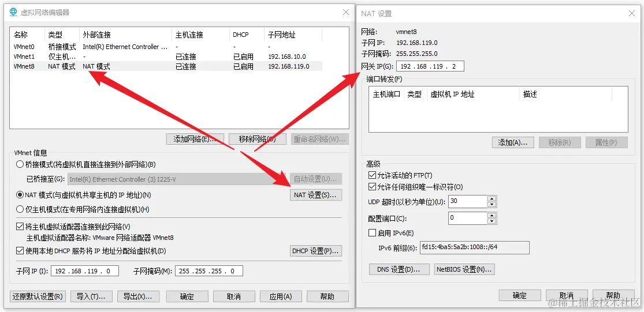Close the Virtual Network Editor window
The height and width of the screenshot is (312, 644).
coord(346,12)
